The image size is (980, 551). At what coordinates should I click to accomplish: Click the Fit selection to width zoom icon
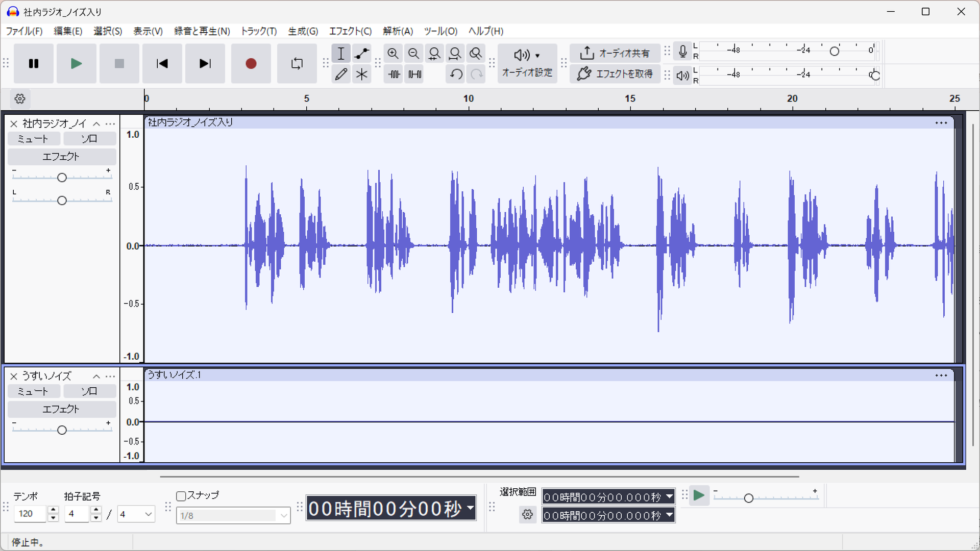[434, 54]
